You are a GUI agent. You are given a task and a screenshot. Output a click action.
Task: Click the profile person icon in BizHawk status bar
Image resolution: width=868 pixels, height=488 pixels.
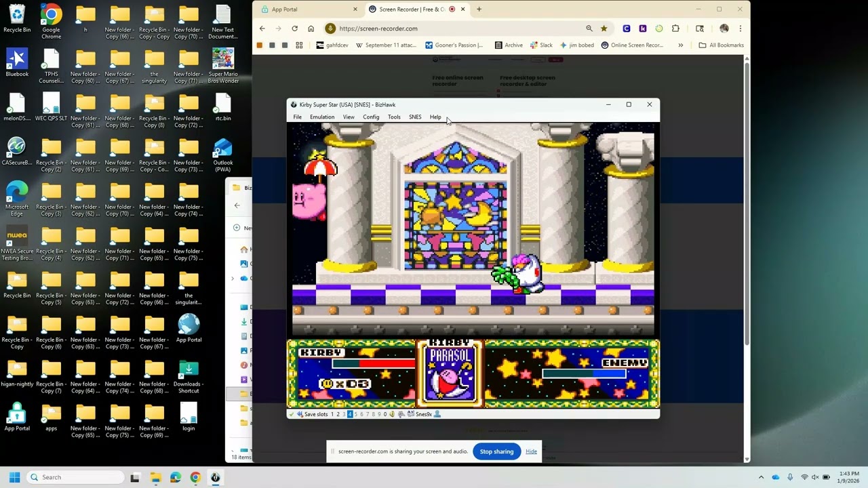(x=437, y=414)
